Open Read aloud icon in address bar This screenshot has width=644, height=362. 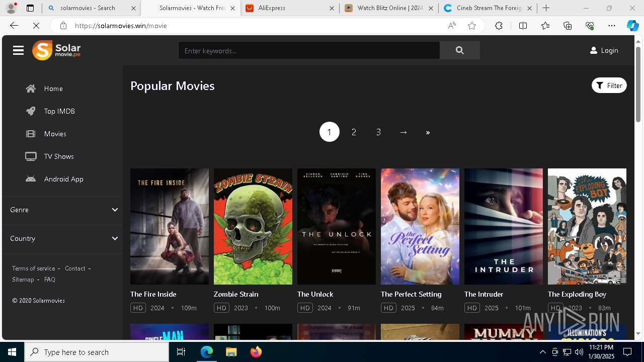click(452, 26)
